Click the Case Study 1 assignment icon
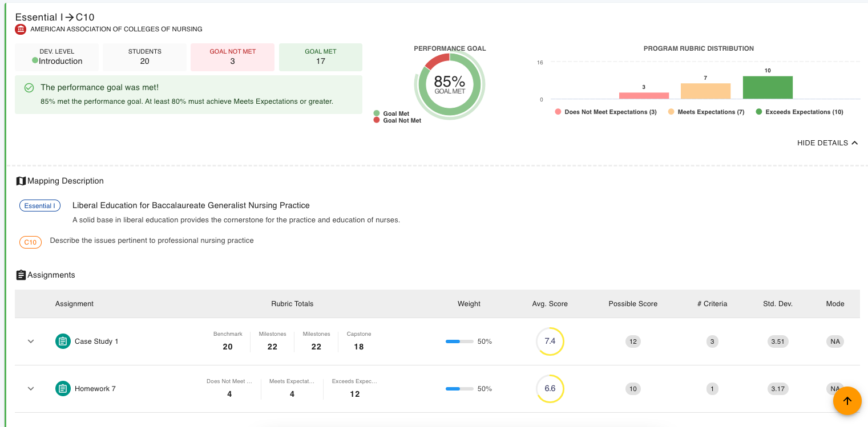 [63, 341]
